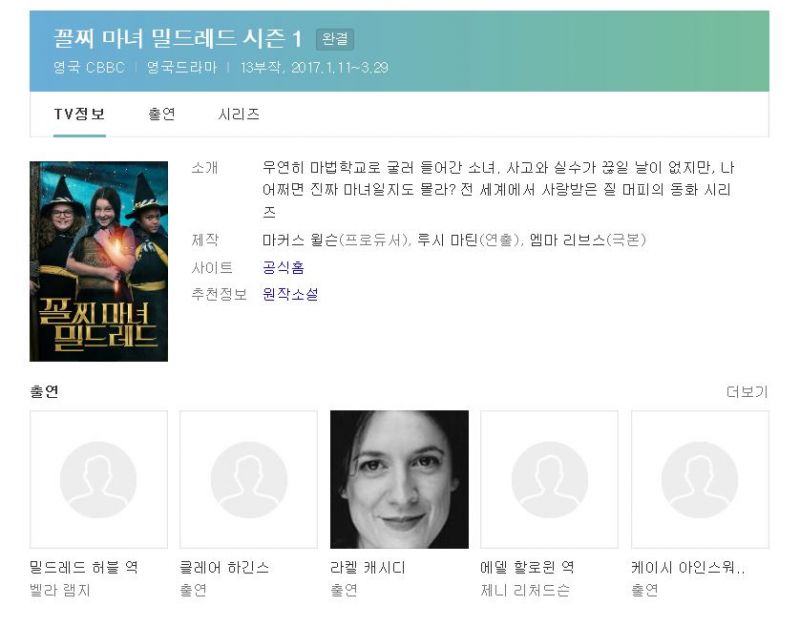The image size is (800, 627).
Task: Open the 원작소설 original novel link
Action: [290, 294]
